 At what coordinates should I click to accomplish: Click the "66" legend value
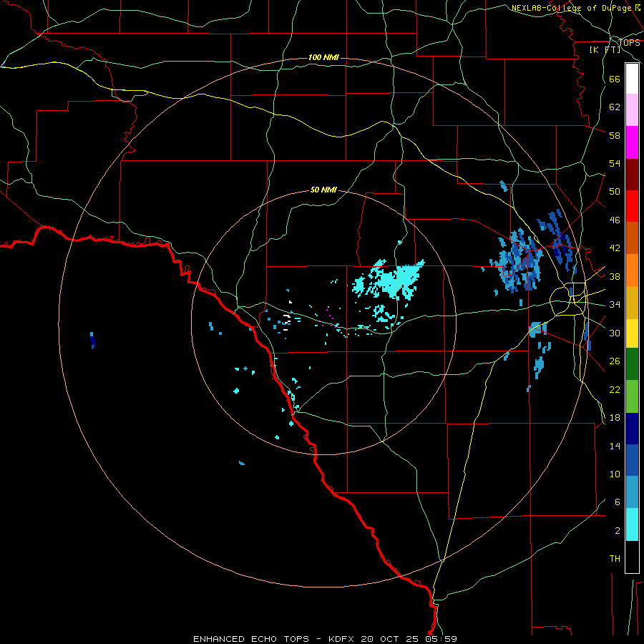click(x=615, y=79)
